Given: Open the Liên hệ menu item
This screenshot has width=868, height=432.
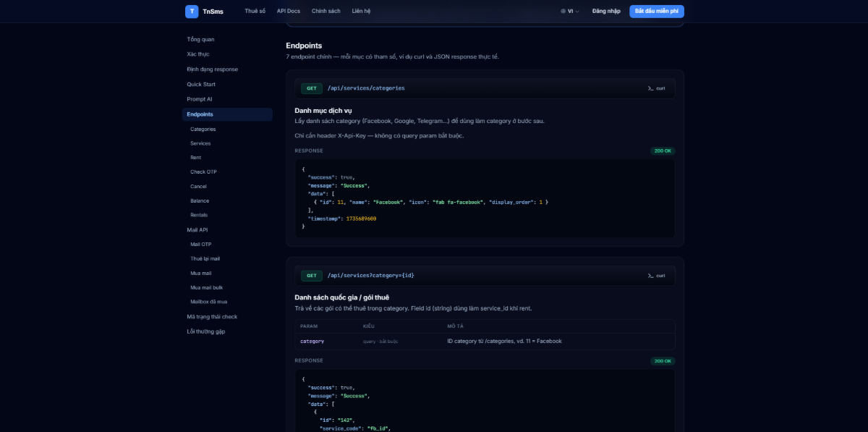Looking at the screenshot, I should [361, 11].
